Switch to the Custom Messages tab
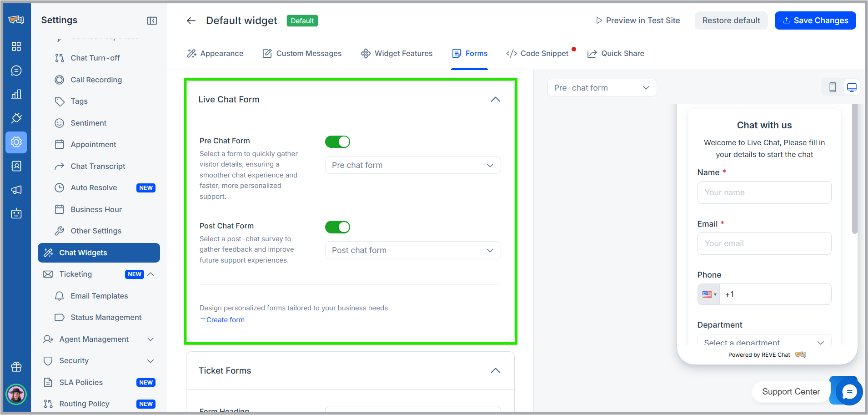Image resolution: width=868 pixels, height=415 pixels. pyautogui.click(x=302, y=54)
